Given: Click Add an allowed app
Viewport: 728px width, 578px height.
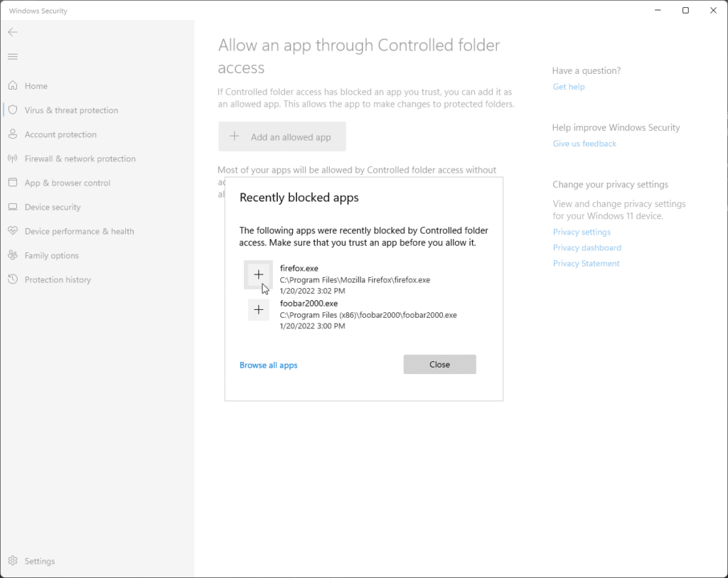Looking at the screenshot, I should coord(282,136).
